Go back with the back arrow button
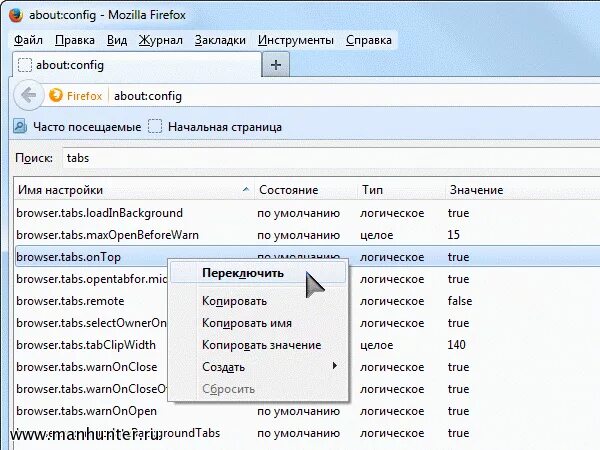This screenshot has height=450, width=600. [x=28, y=95]
